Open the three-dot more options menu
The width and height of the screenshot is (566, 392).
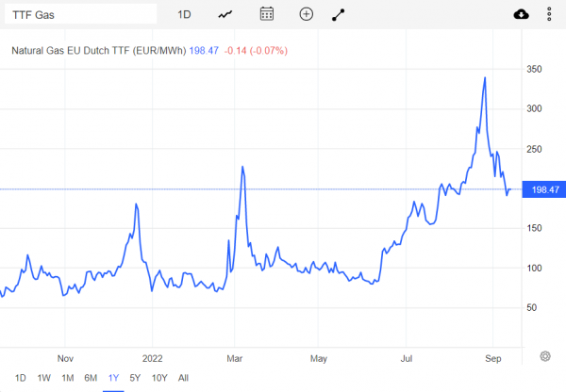point(549,14)
